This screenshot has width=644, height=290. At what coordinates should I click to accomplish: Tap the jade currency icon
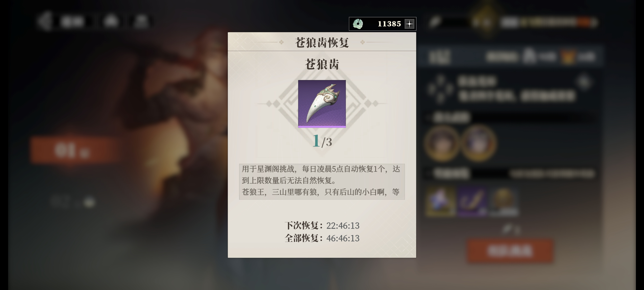358,24
